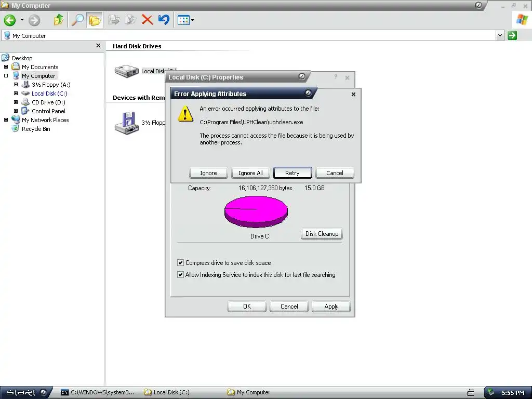Click the 5:55 PM clock
Image resolution: width=532 pixels, height=399 pixels.
tap(513, 393)
